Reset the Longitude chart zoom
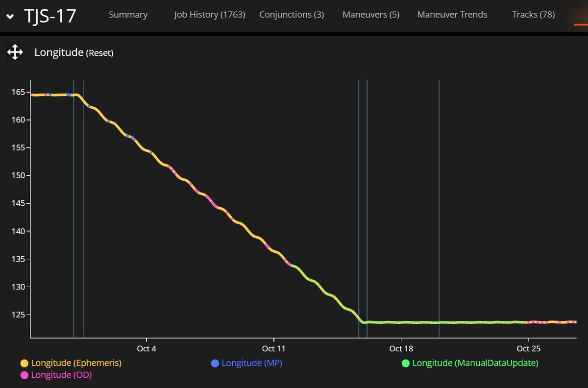Screen dimensions: 588x388 click(x=100, y=53)
